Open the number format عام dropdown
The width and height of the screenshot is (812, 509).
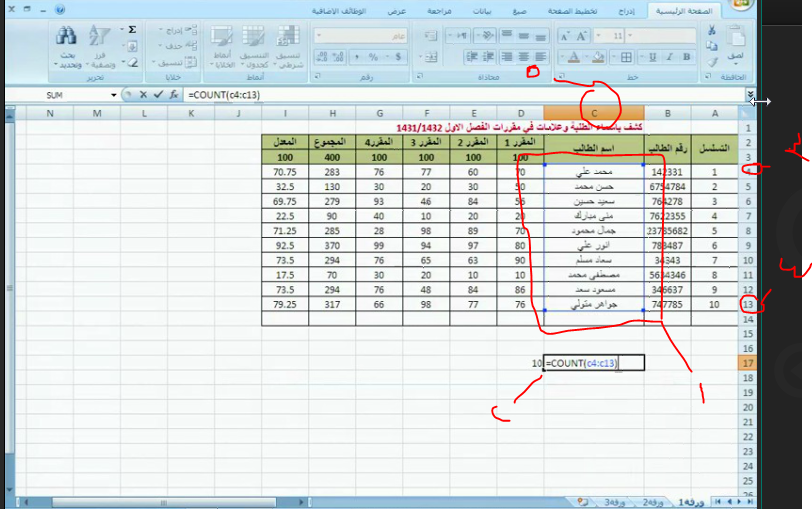pos(318,36)
